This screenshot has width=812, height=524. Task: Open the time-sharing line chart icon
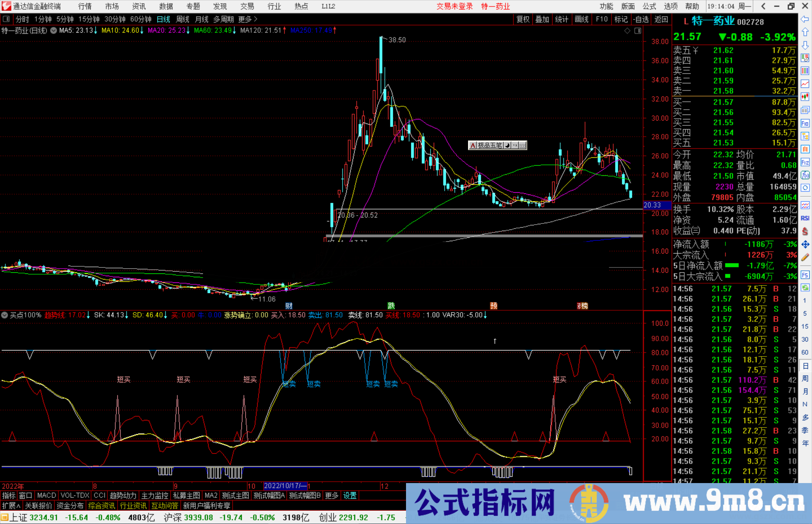[x=805, y=84]
